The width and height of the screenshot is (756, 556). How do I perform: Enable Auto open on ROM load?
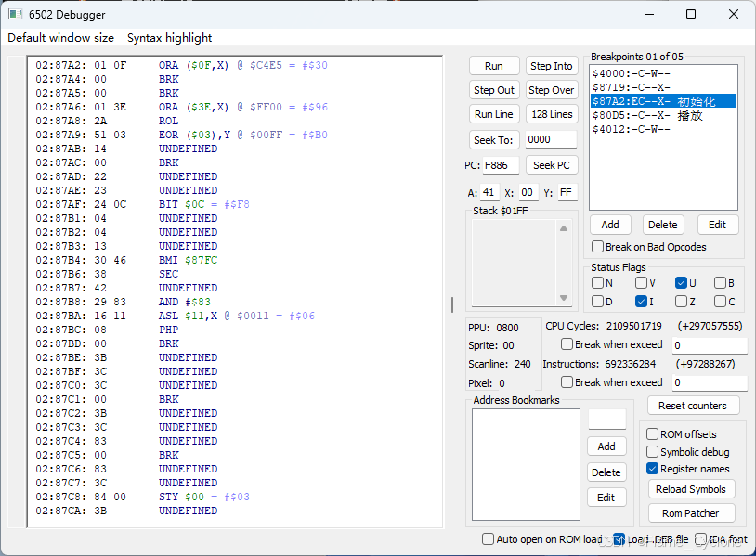[488, 538]
